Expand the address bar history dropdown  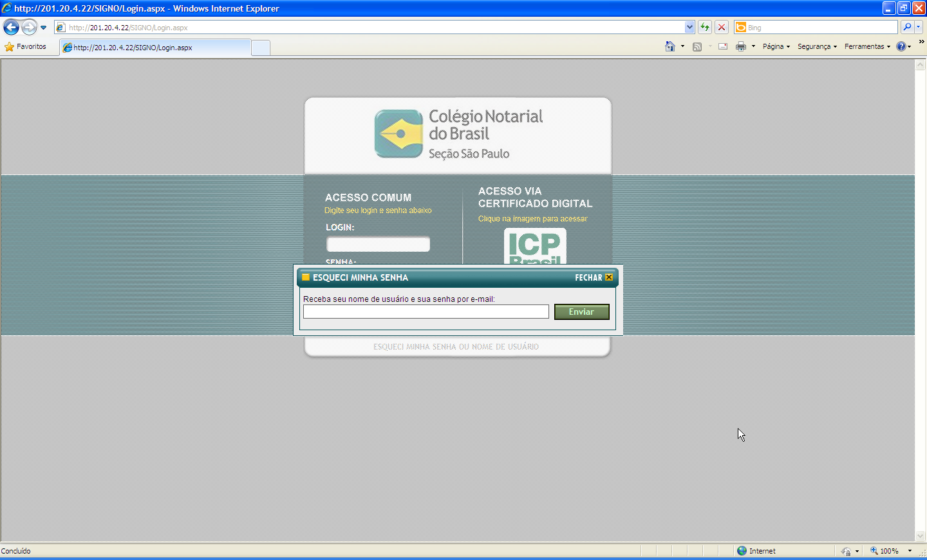690,28
